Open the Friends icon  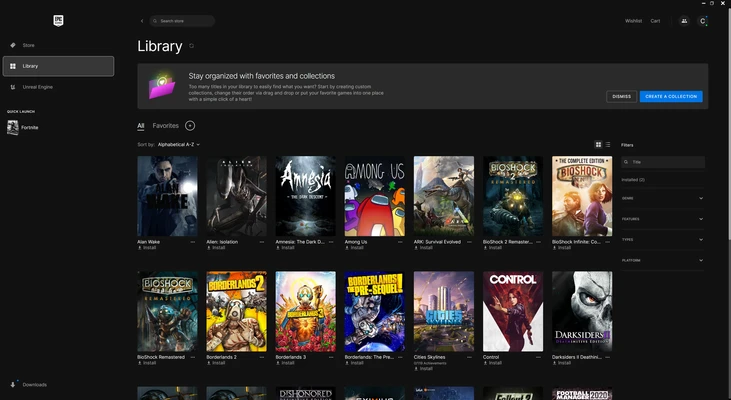click(684, 21)
